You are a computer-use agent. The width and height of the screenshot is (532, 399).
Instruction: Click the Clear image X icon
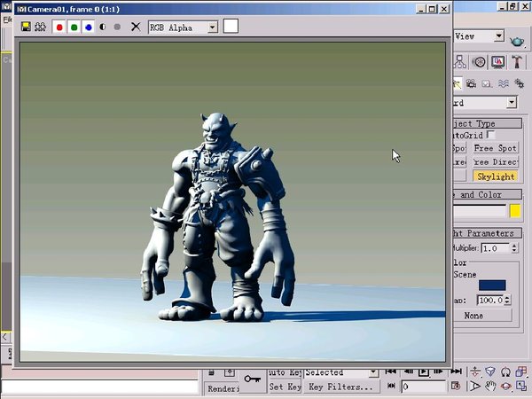(136, 27)
